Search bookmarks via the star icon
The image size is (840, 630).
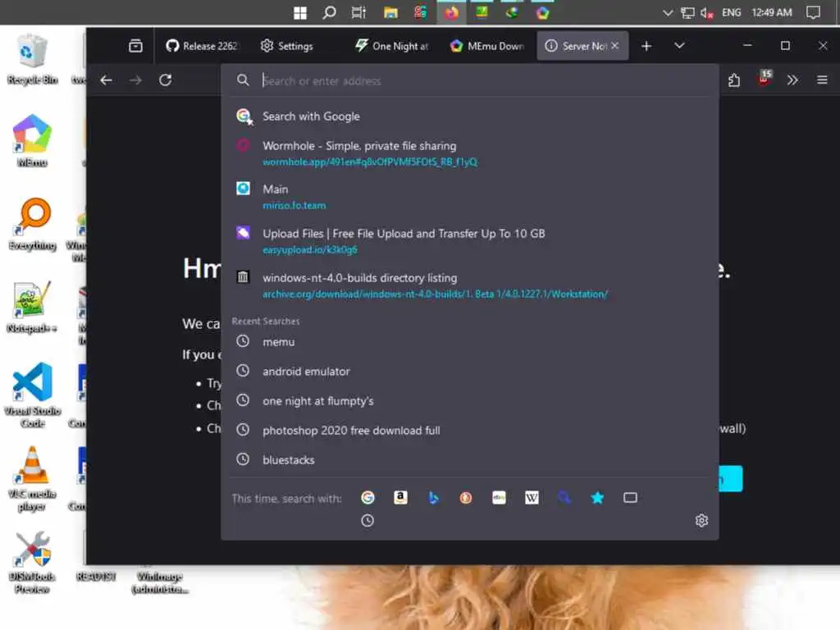click(597, 498)
